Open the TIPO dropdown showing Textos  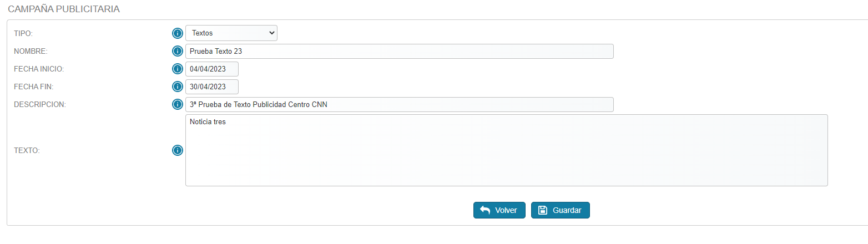(231, 33)
